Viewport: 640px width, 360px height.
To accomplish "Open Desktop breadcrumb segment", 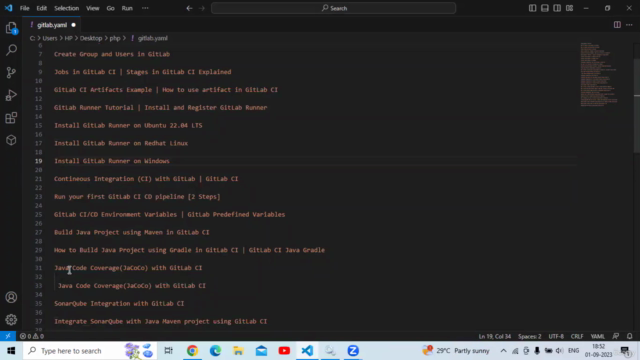I will coord(91,38).
